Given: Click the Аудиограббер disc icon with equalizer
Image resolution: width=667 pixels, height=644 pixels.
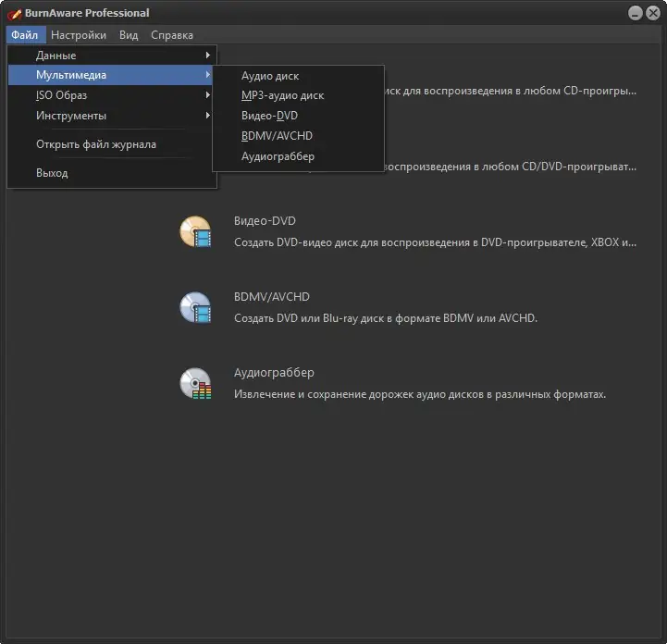Looking at the screenshot, I should (196, 383).
